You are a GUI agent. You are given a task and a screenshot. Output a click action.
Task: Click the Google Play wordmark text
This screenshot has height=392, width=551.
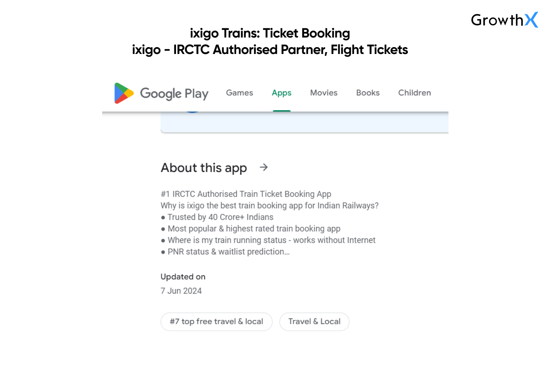(x=174, y=93)
